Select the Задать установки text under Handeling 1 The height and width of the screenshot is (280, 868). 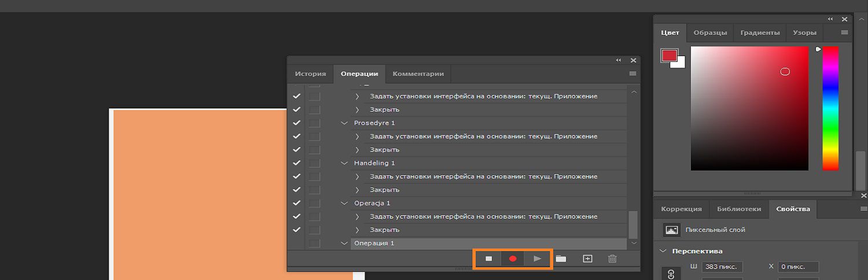pyautogui.click(x=484, y=176)
